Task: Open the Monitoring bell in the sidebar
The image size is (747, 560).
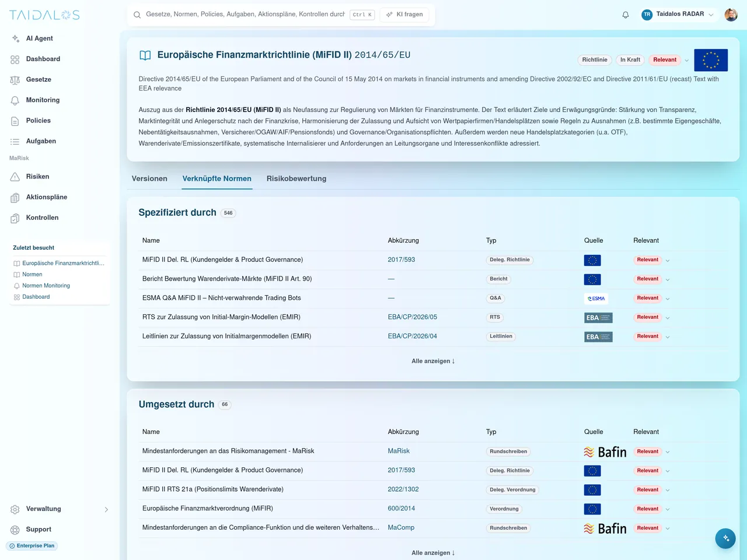Action: click(x=15, y=100)
